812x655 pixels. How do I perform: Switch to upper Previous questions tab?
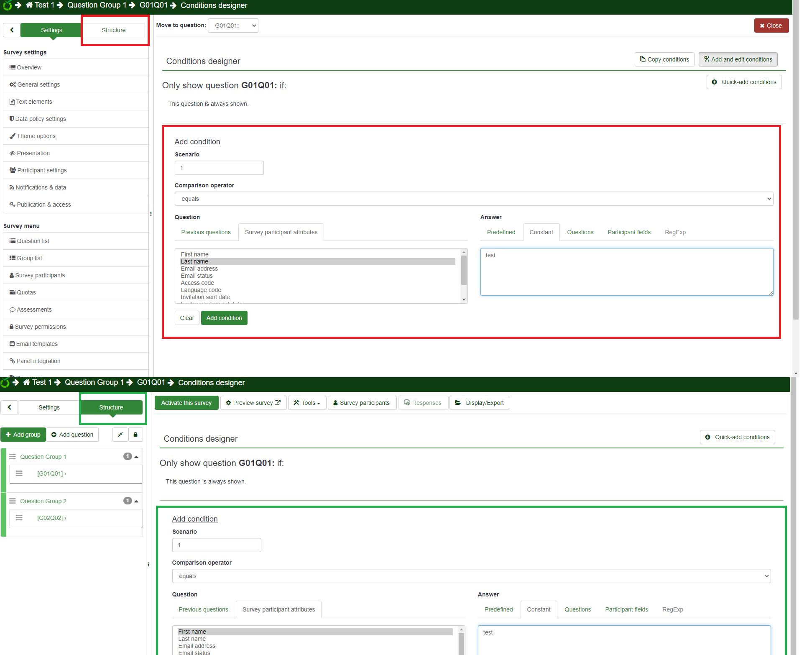pos(206,232)
